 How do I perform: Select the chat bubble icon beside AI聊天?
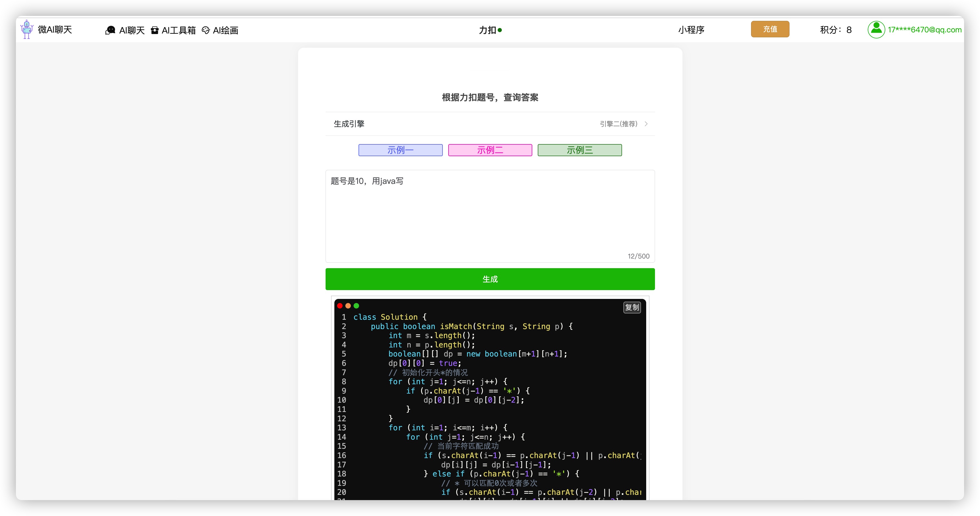(x=110, y=30)
